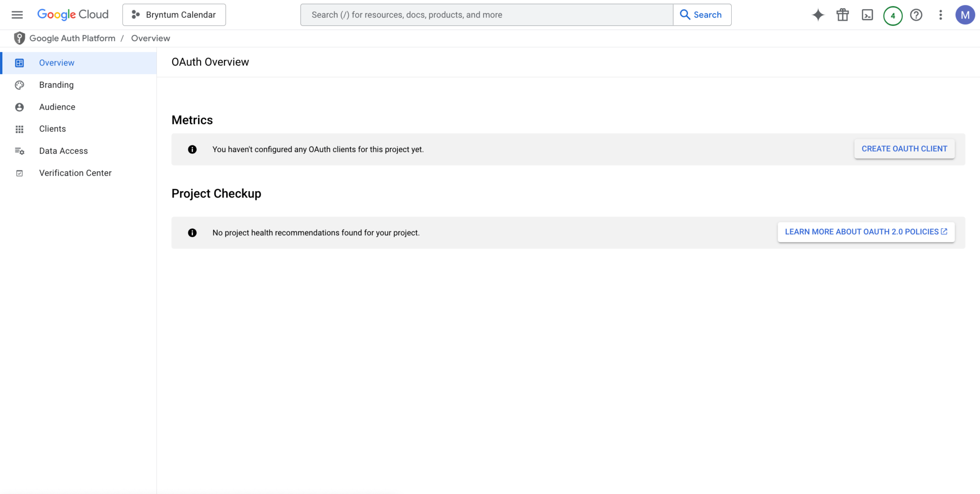Open Data Access in the sidebar
The height and width of the screenshot is (494, 980).
(x=78, y=151)
